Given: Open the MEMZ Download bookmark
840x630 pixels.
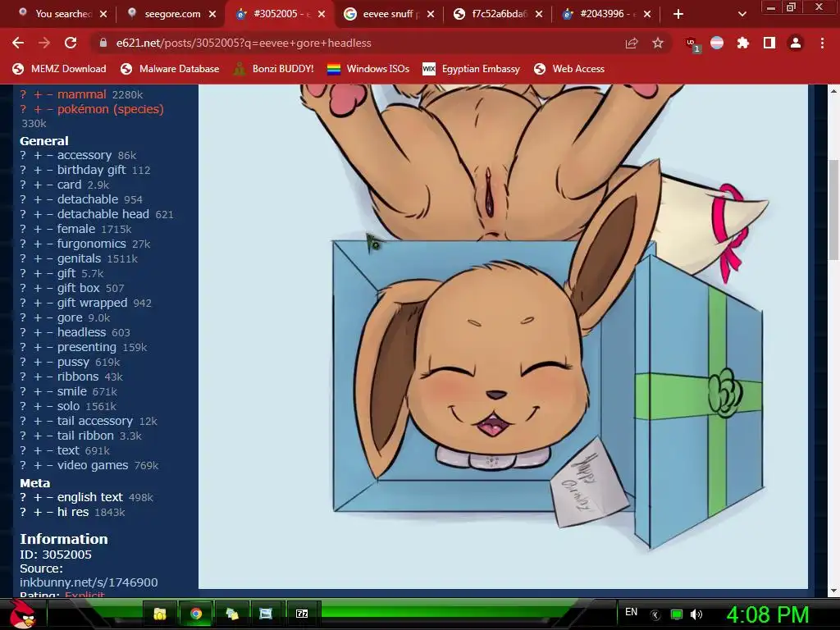Looking at the screenshot, I should [x=59, y=69].
